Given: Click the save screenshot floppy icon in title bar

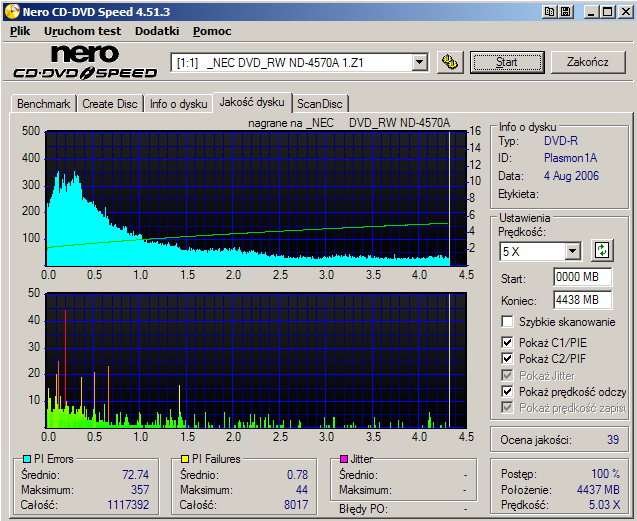Looking at the screenshot, I should (566, 12).
